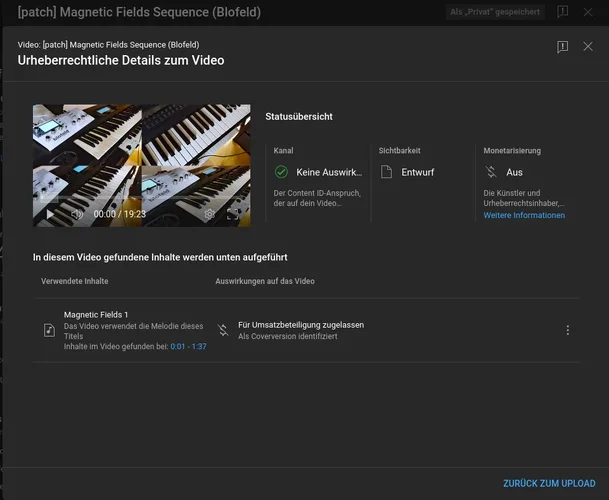
Task: Close the copyright details dialog
Action: tap(588, 47)
